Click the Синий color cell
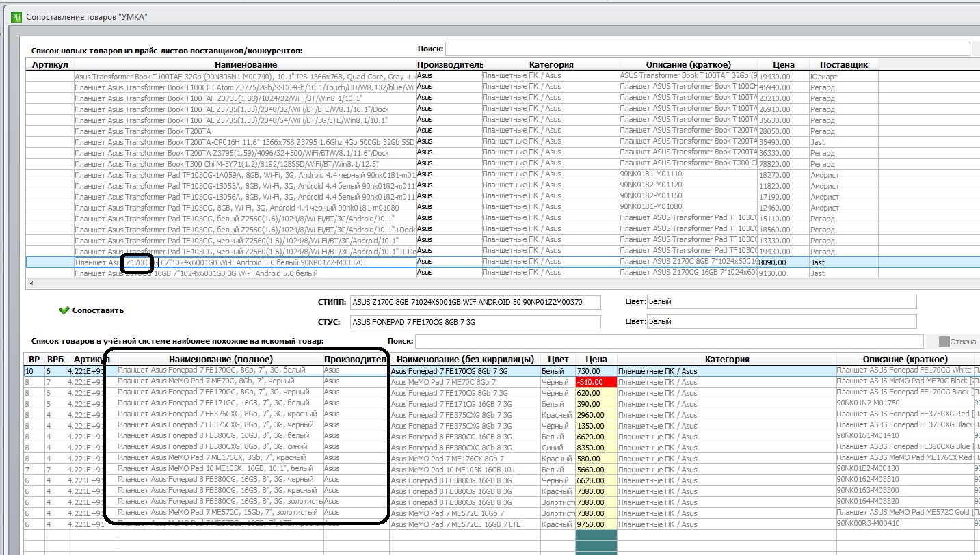The height and width of the screenshot is (555, 980). 558,448
